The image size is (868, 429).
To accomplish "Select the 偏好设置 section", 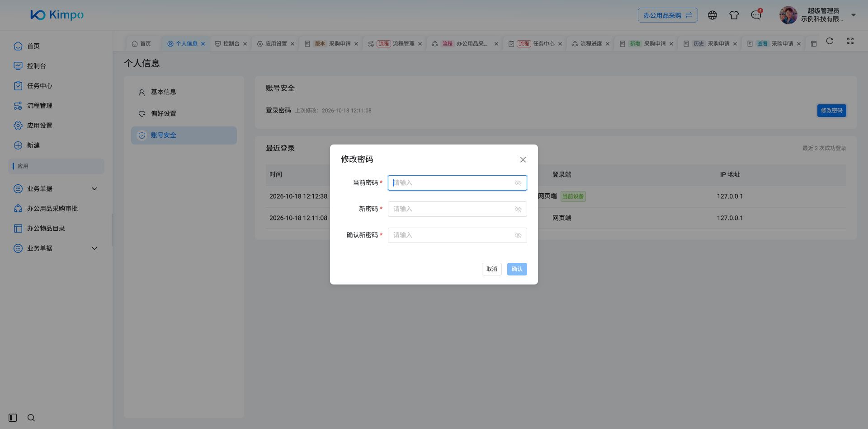I will pyautogui.click(x=184, y=114).
